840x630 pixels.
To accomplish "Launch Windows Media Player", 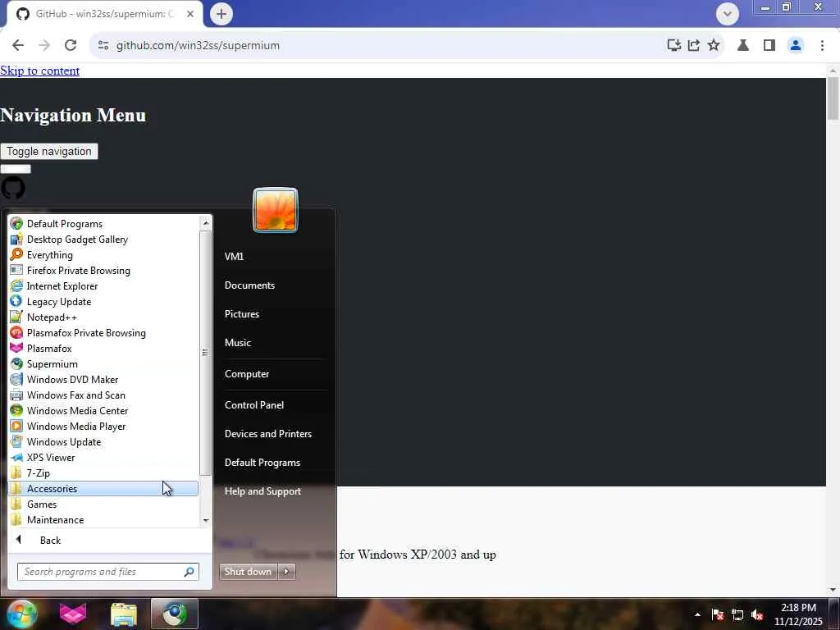I will (x=103, y=426).
